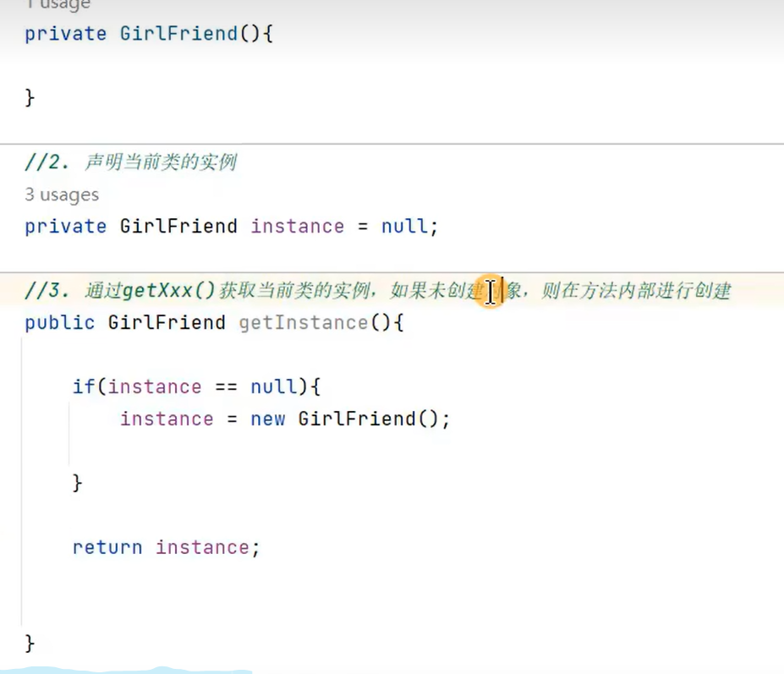Click the "if" keyword in getInstance
Screen dimensions: 784x674
click(83, 386)
